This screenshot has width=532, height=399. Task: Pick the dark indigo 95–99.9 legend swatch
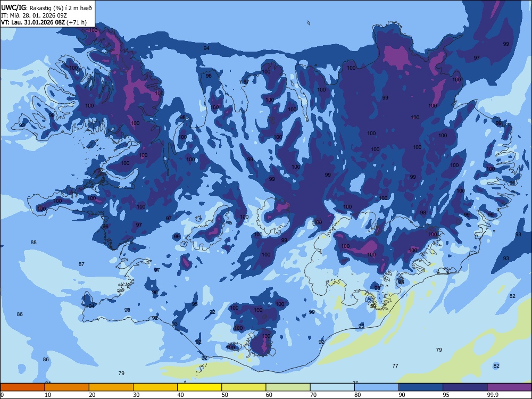465,387
